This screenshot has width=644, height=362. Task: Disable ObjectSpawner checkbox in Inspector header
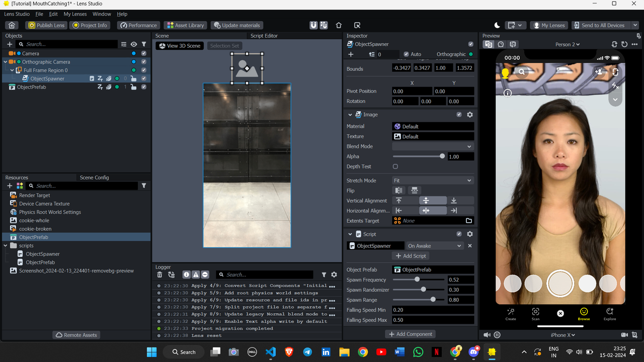471,44
